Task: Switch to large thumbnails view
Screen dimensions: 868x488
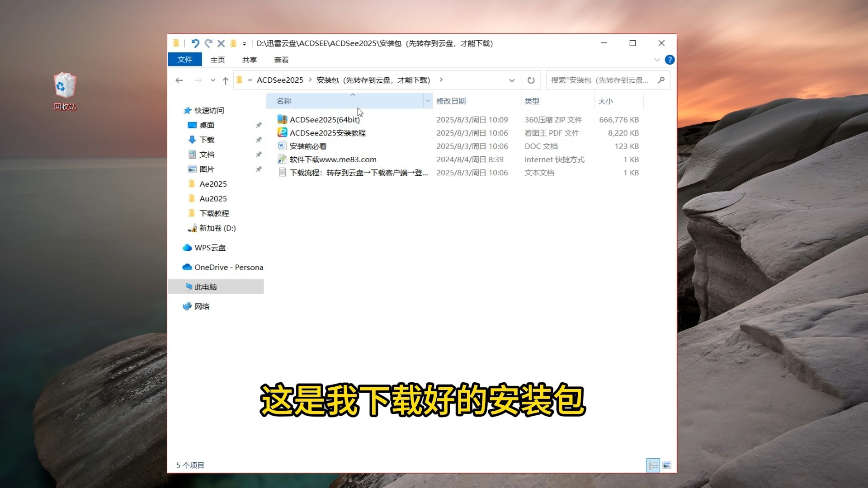Action: coord(667,465)
